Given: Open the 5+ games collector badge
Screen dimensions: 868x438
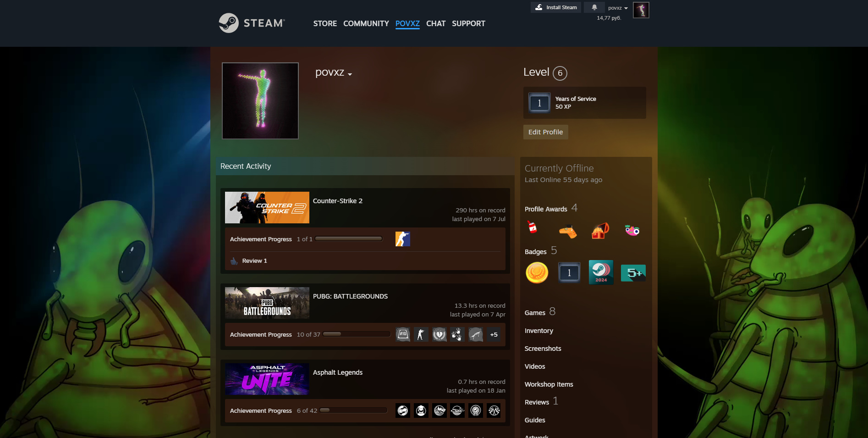Looking at the screenshot, I should [633, 273].
